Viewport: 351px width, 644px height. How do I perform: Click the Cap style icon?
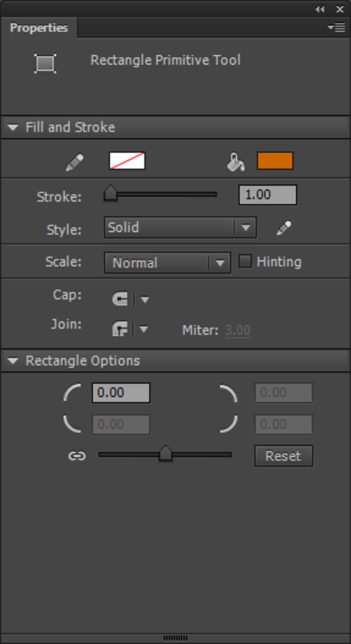click(x=120, y=299)
